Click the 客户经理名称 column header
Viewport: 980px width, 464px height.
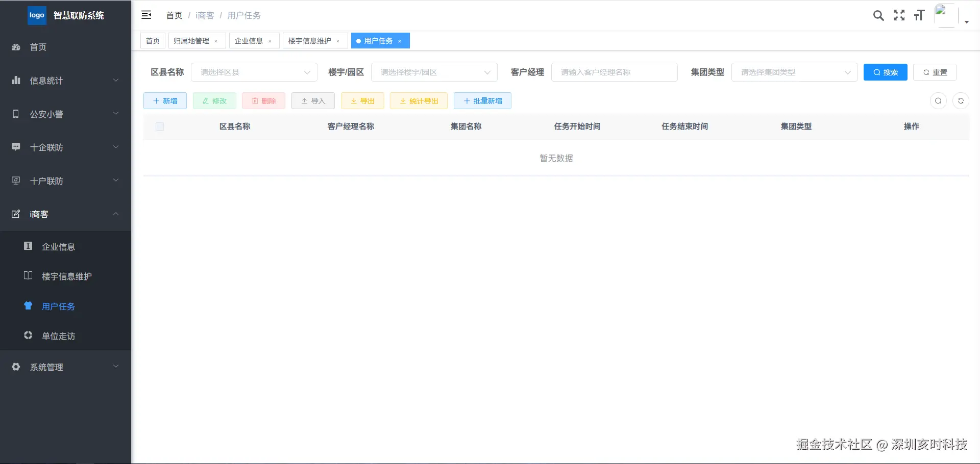click(x=351, y=126)
